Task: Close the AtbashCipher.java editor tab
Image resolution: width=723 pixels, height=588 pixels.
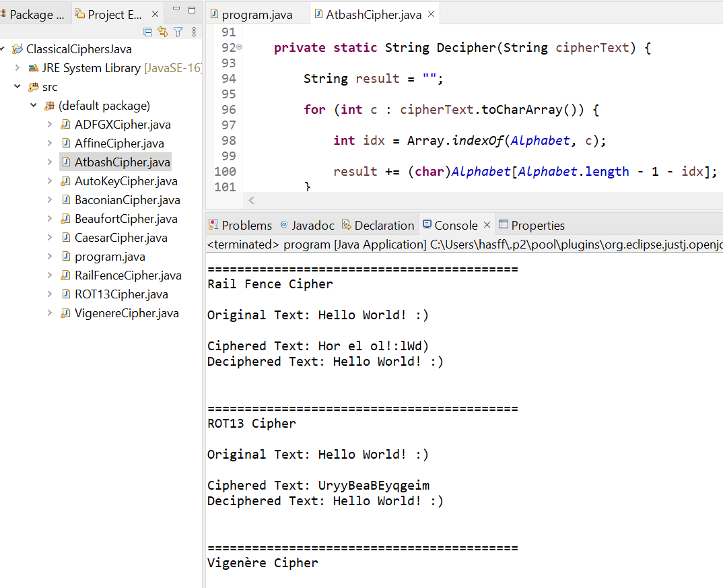Action: (x=431, y=12)
